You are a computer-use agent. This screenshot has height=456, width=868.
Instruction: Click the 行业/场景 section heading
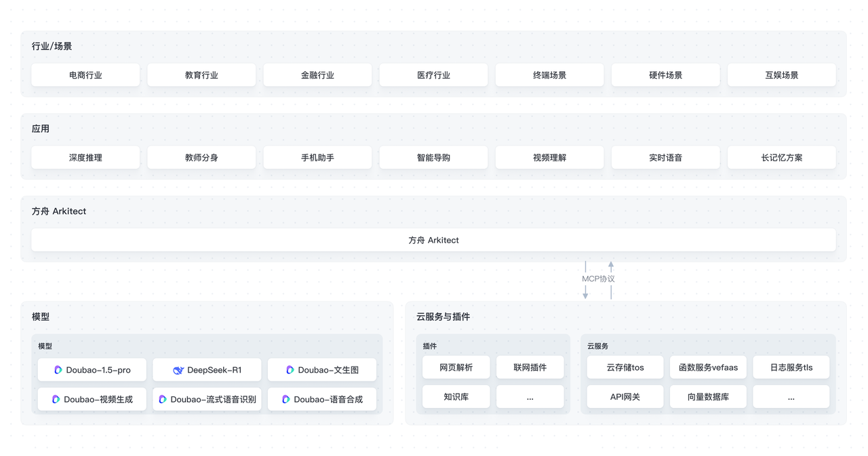click(52, 46)
